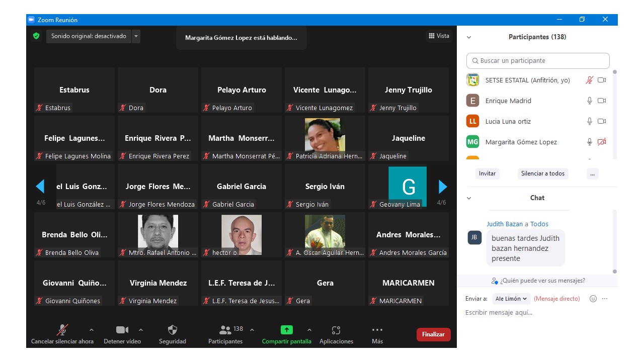Open the emoji picker in chat

pyautogui.click(x=593, y=299)
